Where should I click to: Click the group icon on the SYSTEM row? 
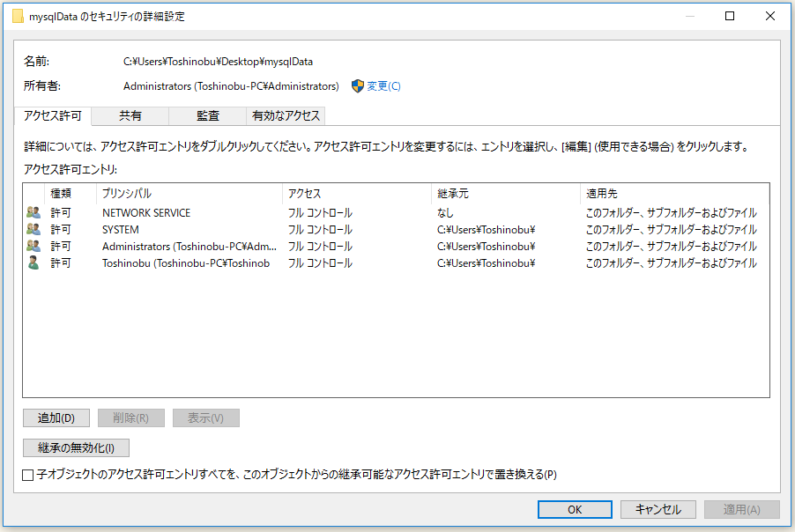point(33,230)
